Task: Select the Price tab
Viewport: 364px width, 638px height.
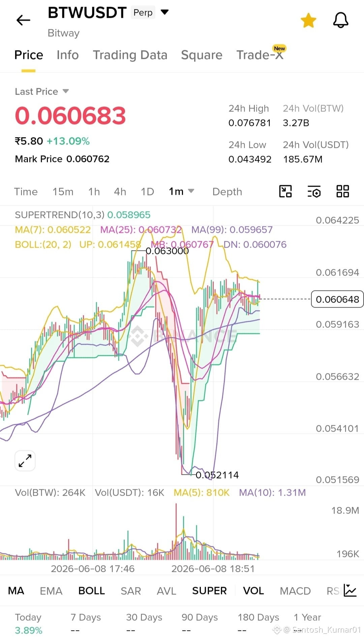Action: [x=29, y=55]
